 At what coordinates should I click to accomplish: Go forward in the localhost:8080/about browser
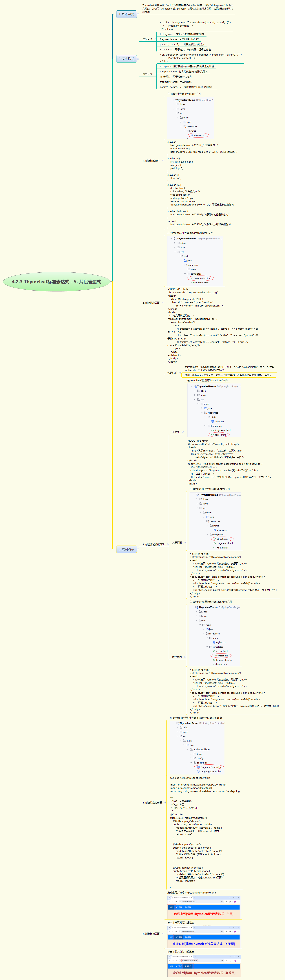click(173, 932)
